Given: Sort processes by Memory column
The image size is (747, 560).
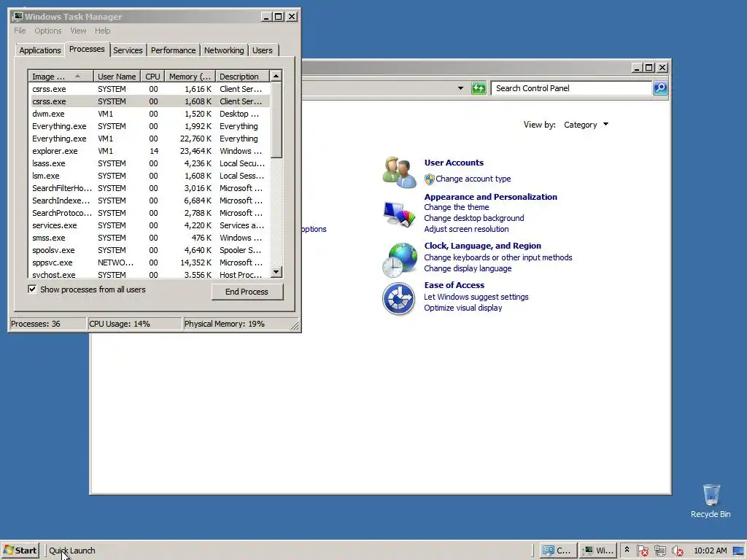Looking at the screenshot, I should coord(190,76).
